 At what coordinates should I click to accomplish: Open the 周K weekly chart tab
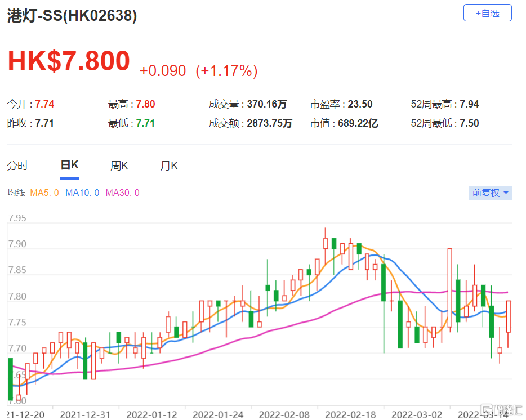pos(119,166)
